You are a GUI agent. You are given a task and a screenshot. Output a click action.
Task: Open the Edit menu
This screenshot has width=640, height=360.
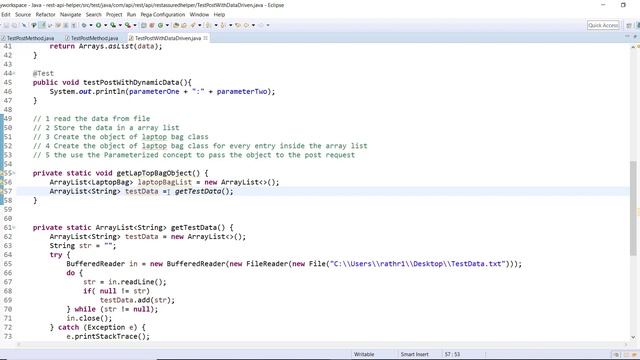coord(6,14)
